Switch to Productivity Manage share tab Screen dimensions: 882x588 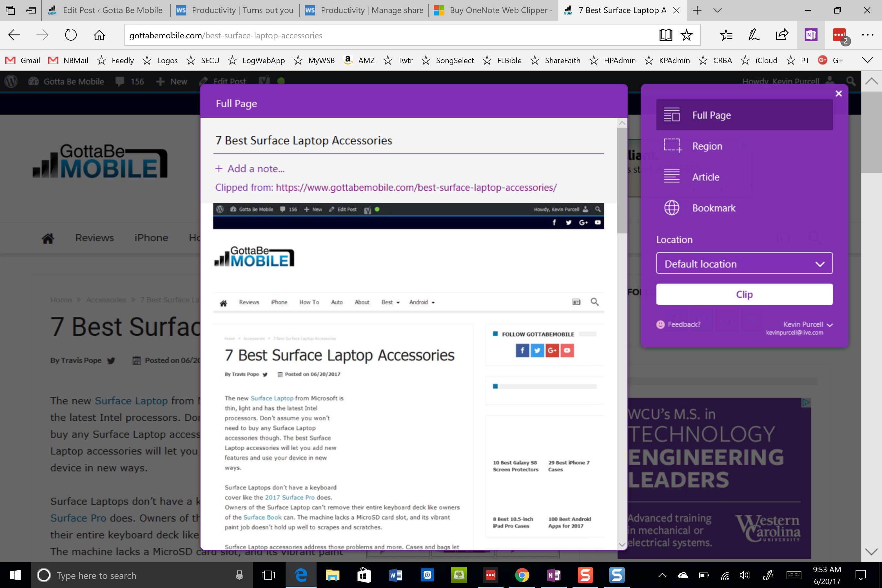coord(364,10)
